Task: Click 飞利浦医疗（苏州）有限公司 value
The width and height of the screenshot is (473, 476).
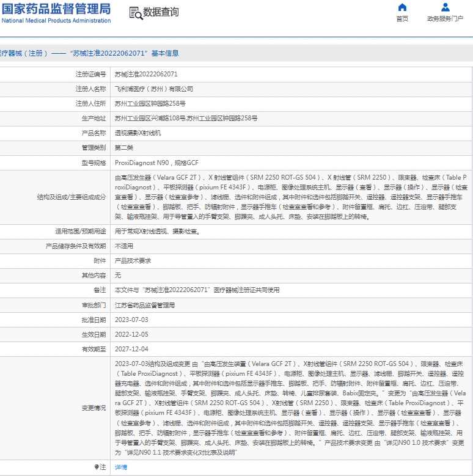Action: point(154,89)
